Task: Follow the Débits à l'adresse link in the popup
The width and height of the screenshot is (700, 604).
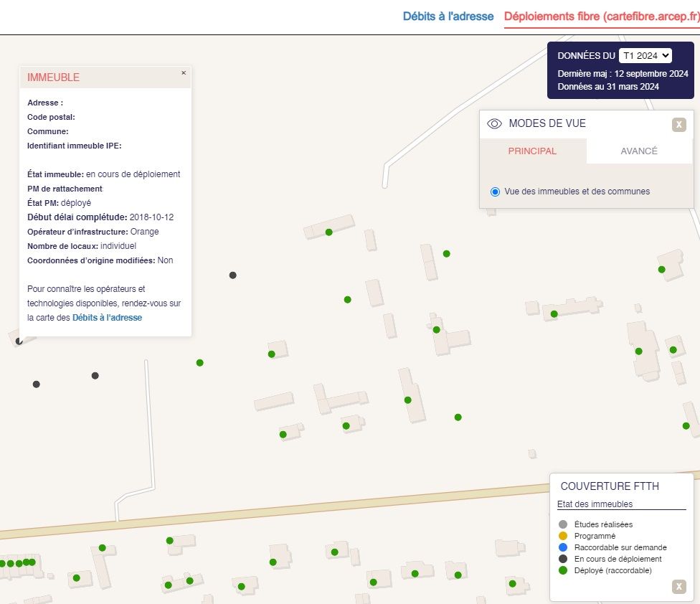Action: coord(107,317)
